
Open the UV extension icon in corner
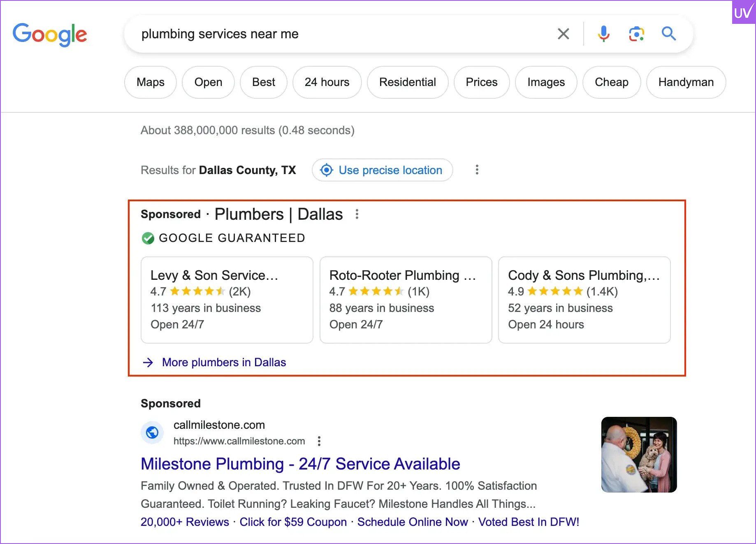point(743,12)
